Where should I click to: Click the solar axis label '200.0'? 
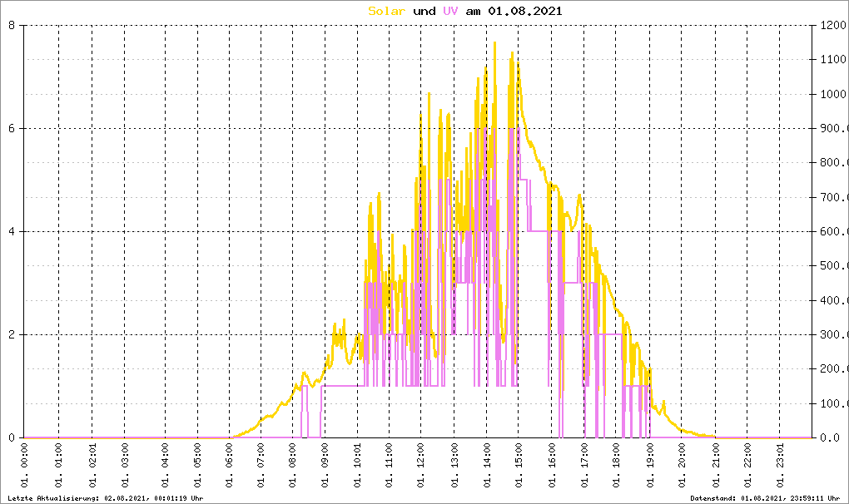pos(834,369)
